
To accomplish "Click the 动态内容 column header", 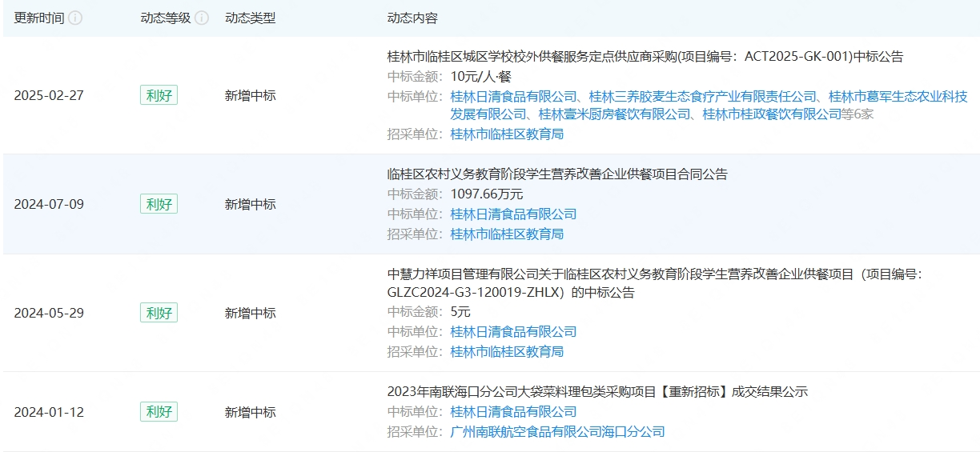I will coord(412,18).
